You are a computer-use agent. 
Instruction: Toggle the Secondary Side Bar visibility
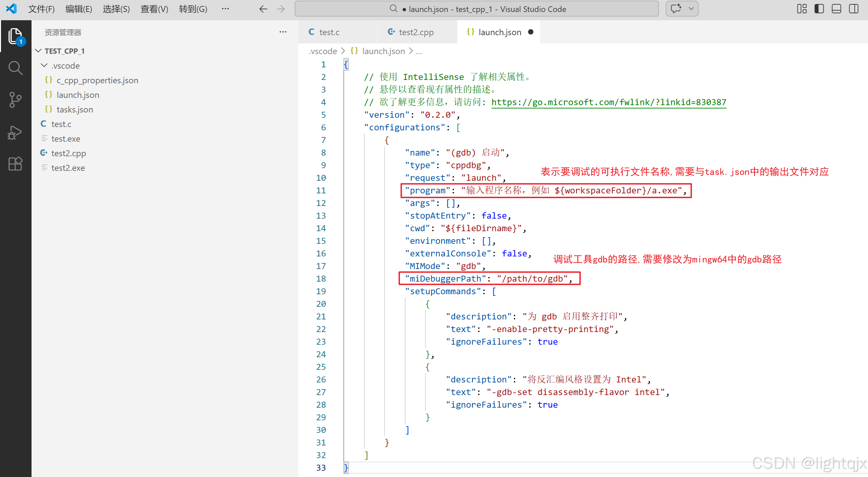click(853, 9)
